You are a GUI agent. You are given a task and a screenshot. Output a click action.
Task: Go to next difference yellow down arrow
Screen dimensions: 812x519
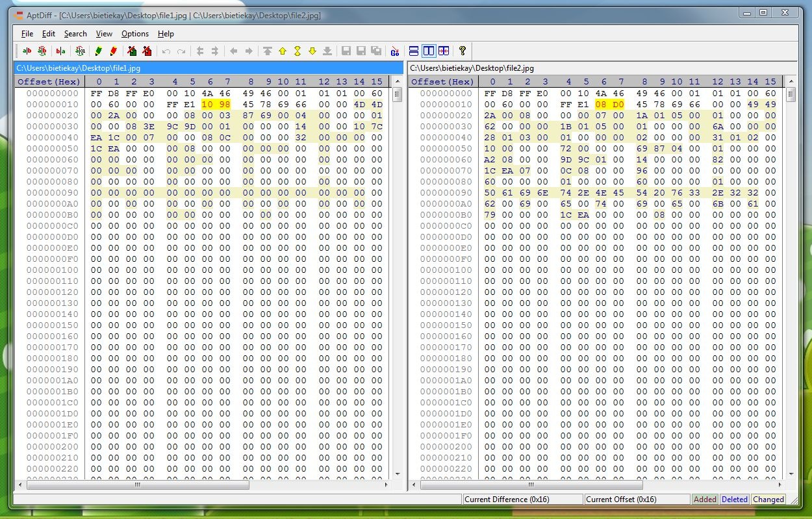[x=312, y=51]
